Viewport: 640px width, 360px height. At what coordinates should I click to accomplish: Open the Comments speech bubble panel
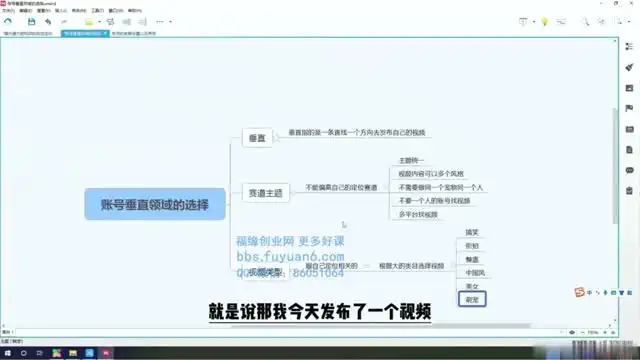pos(629,170)
